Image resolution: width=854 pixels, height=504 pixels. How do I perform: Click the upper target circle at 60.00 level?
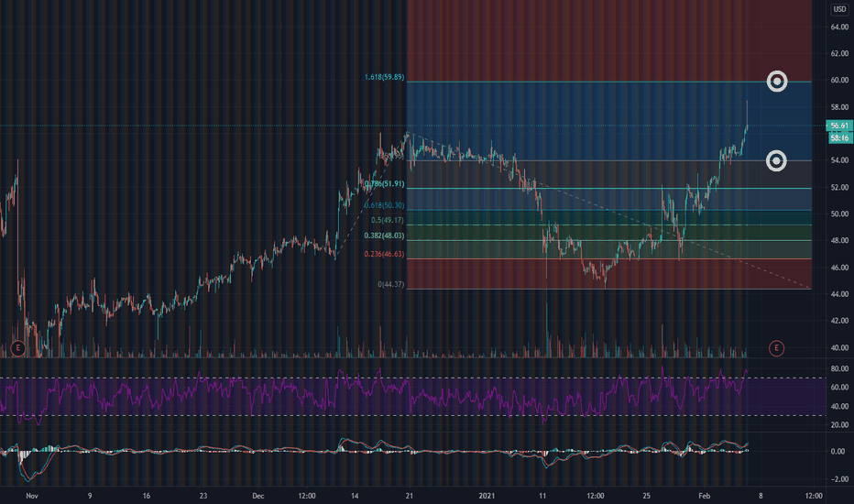[x=777, y=82]
